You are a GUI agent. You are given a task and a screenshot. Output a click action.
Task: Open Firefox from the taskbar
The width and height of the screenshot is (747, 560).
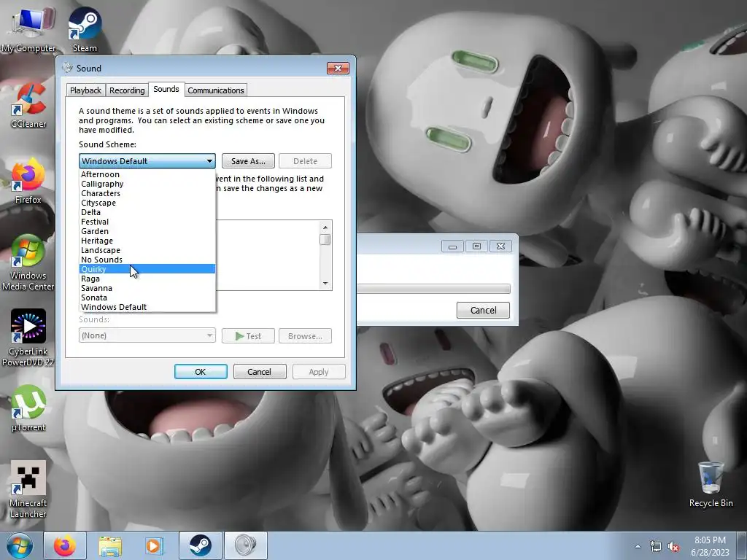pos(65,545)
